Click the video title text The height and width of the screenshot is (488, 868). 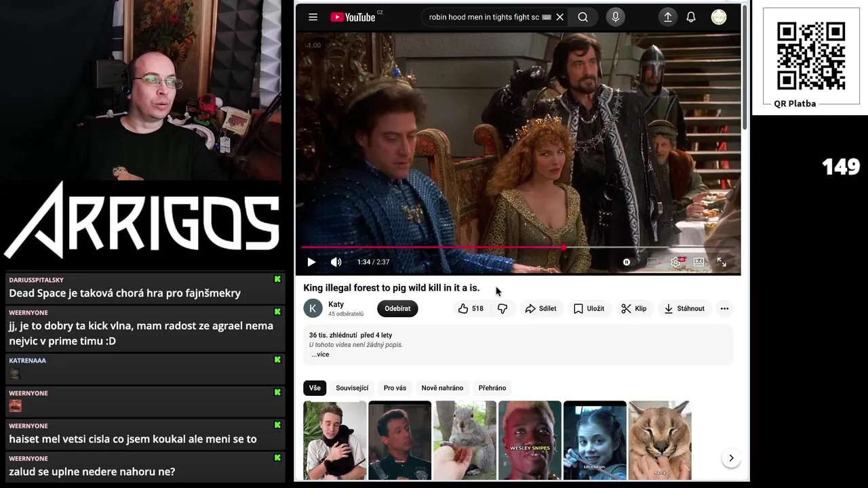click(x=391, y=288)
